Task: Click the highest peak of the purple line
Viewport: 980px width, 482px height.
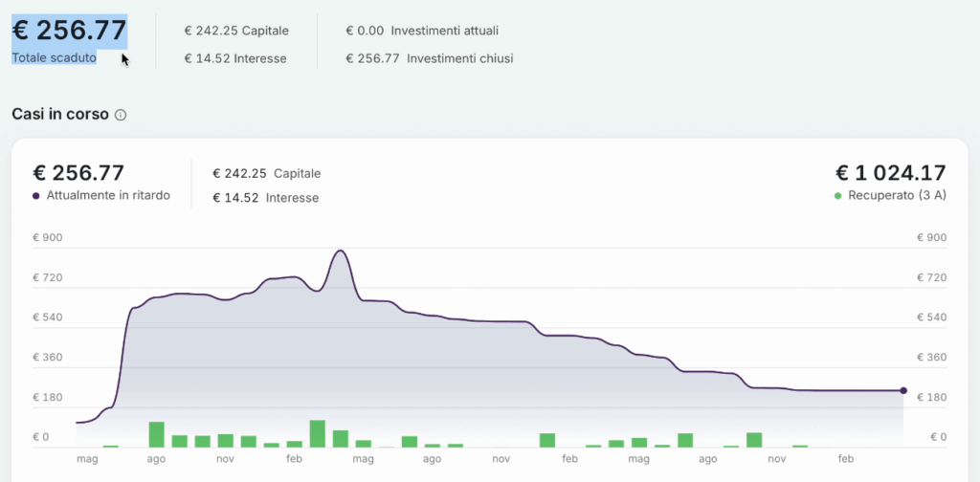Action: [340, 252]
